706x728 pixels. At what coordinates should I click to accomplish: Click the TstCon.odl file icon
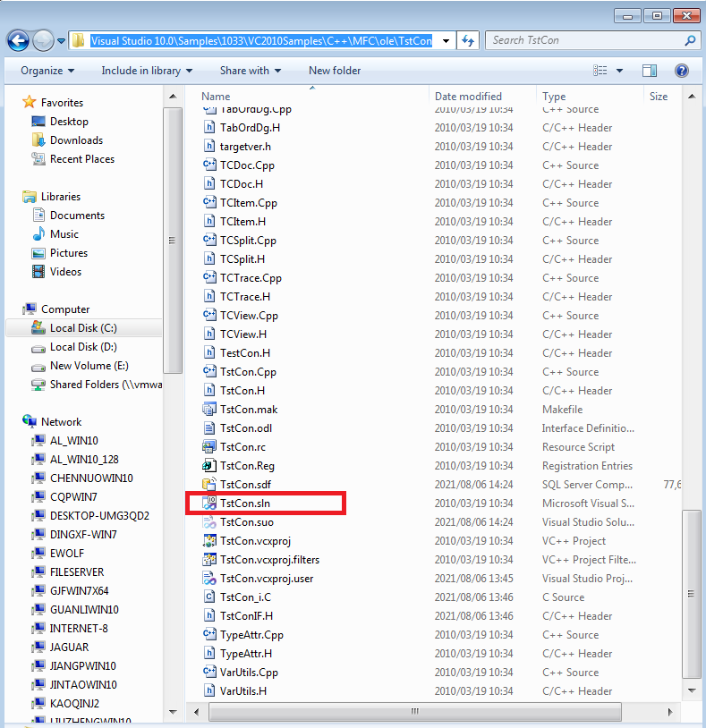point(209,428)
